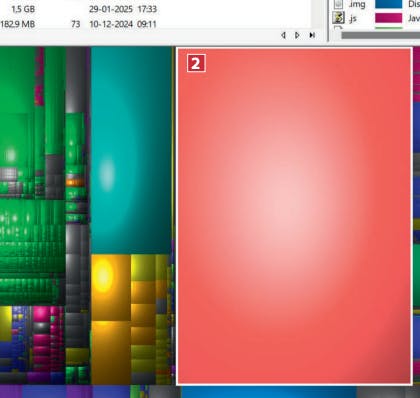Screen dimensions: 420x398
Task: Select the blue Disc image color swatch
Action: tap(389, 4)
